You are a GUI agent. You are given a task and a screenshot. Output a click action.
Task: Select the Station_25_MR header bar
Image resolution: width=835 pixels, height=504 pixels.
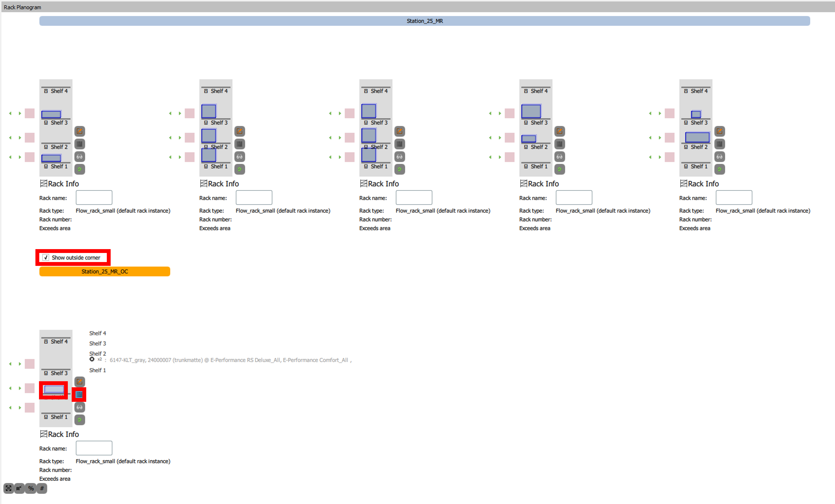(x=424, y=21)
